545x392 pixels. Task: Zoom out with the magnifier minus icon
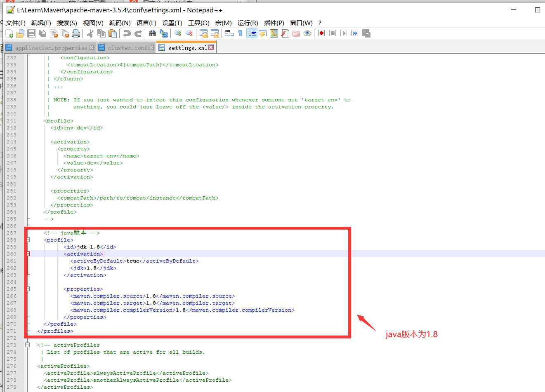[189, 33]
